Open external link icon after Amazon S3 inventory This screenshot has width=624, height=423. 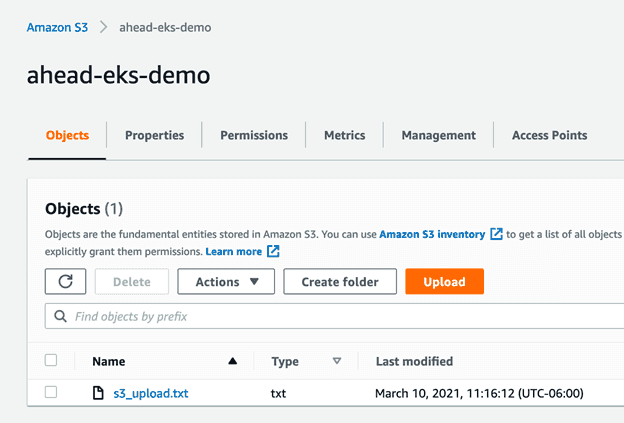(496, 234)
